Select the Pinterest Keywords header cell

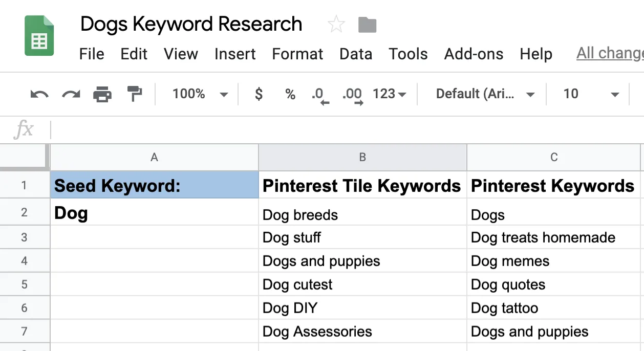coord(554,185)
